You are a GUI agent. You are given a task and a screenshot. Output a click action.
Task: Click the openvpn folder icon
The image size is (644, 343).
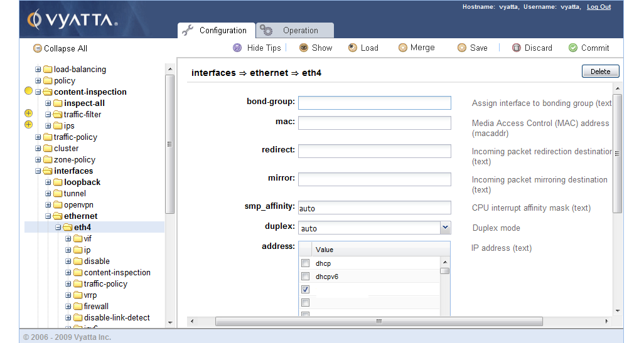(58, 204)
